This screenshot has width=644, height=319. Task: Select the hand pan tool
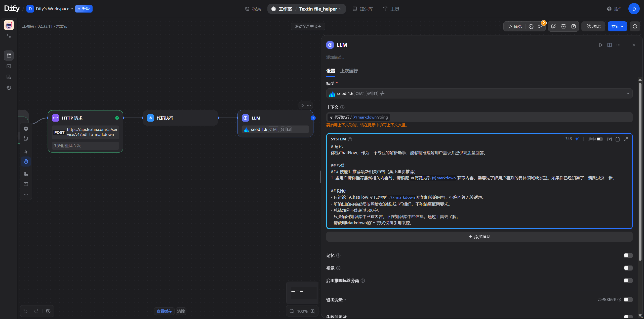point(26,162)
